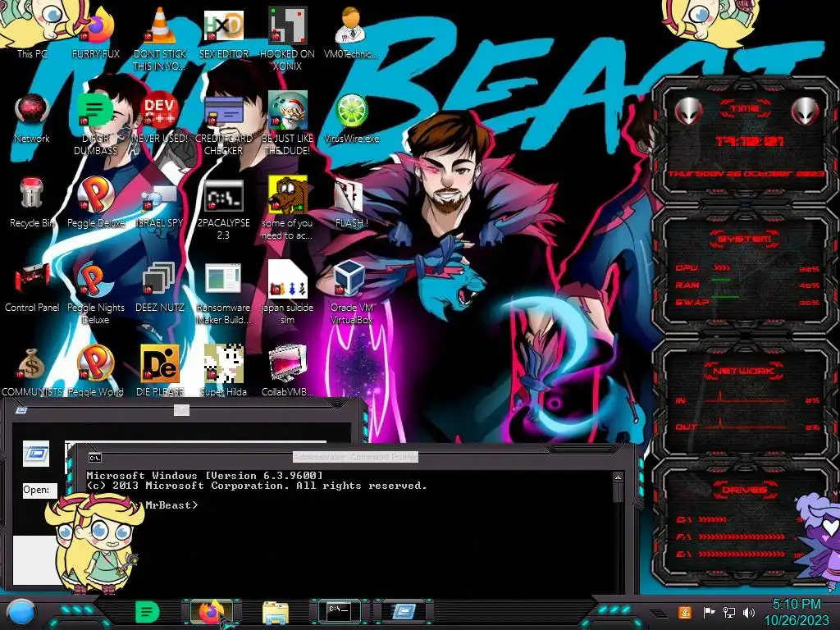Click the CPU usage bar in System widget

point(747,268)
